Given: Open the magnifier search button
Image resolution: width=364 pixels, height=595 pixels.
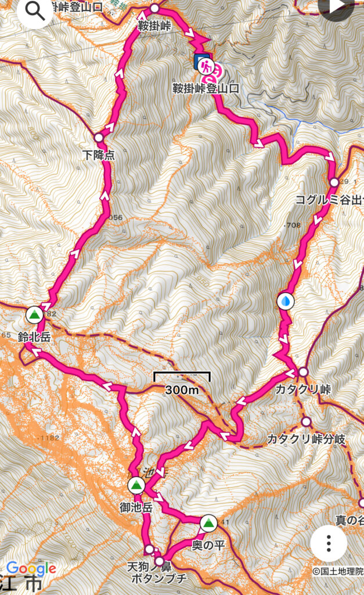Looking at the screenshot, I should coord(35,12).
